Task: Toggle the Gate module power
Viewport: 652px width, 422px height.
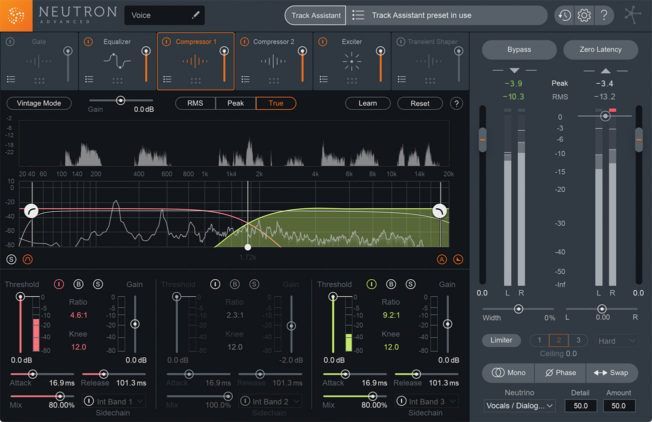Action: coord(10,42)
